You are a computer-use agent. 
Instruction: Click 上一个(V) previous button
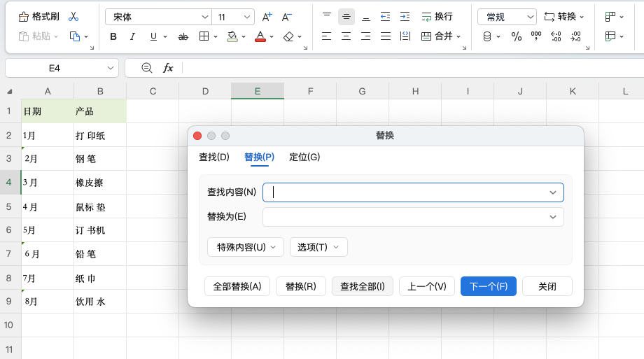pos(427,286)
